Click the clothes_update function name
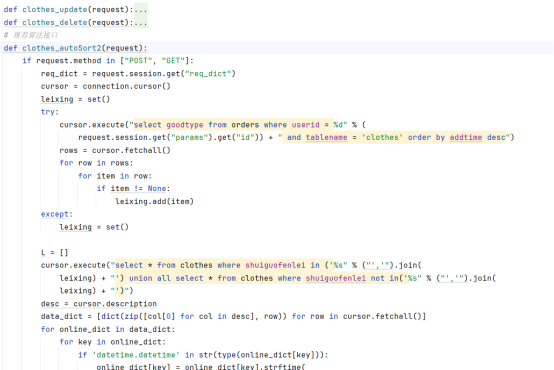554x370 pixels. pos(55,10)
